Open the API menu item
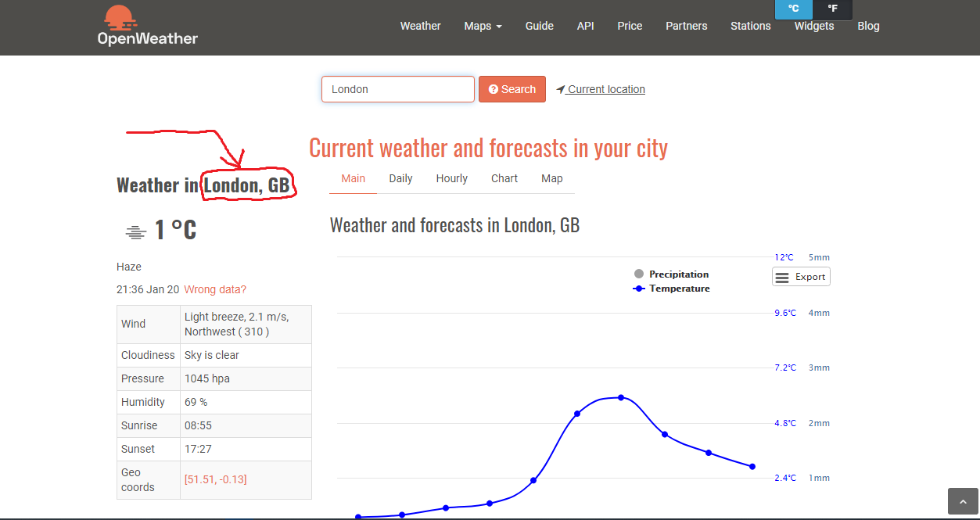 pyautogui.click(x=585, y=26)
